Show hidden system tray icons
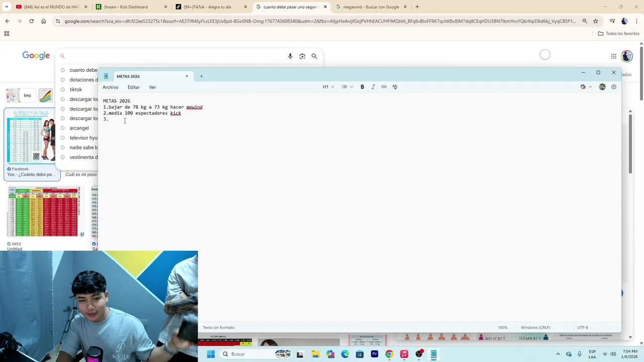Viewport: 644px width, 362px height. pyautogui.click(x=558, y=354)
